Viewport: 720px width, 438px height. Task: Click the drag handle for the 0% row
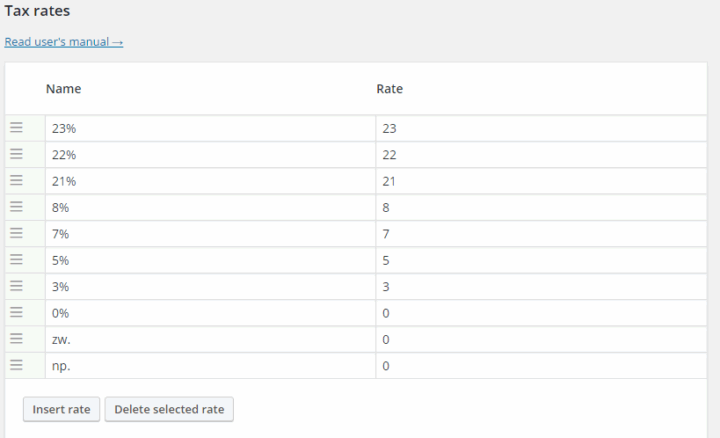point(16,313)
